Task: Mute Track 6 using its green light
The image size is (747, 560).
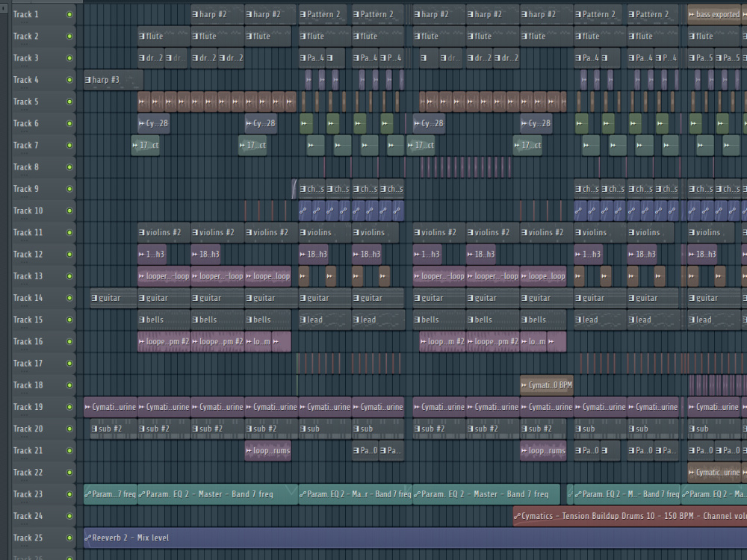Action: (69, 123)
